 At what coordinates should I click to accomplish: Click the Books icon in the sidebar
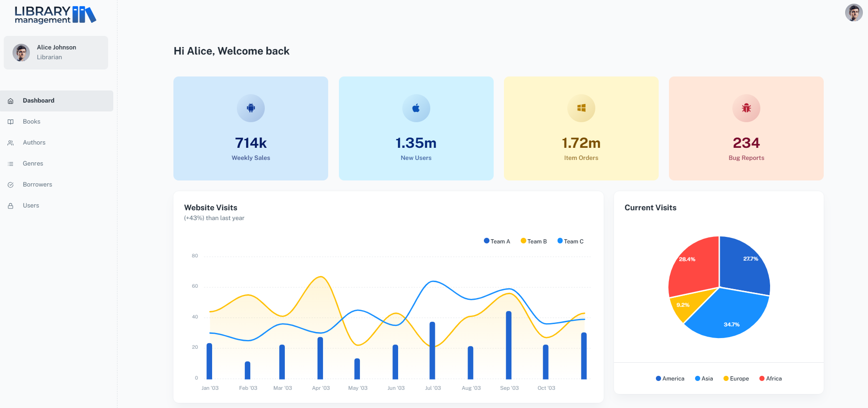tap(11, 122)
